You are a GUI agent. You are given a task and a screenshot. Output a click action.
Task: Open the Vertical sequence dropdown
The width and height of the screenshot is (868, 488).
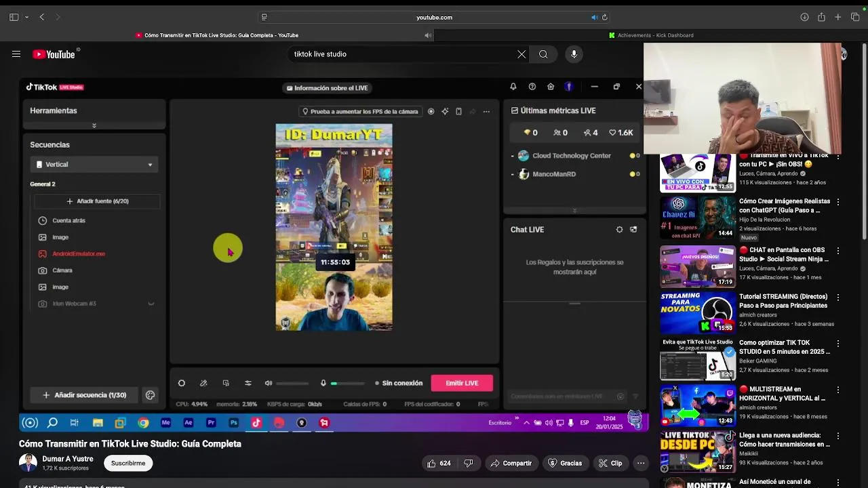(x=94, y=164)
